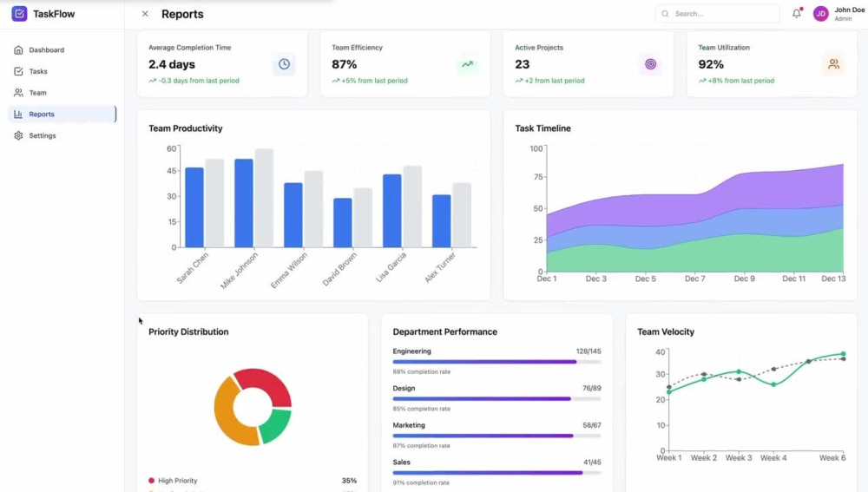Click the '58/67' Marketing count
This screenshot has width=868, height=492.
(x=592, y=425)
